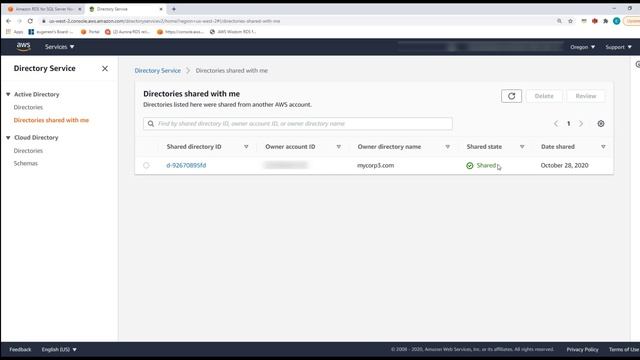
Task: Click the October 28, 2020 date cell
Action: 564,165
